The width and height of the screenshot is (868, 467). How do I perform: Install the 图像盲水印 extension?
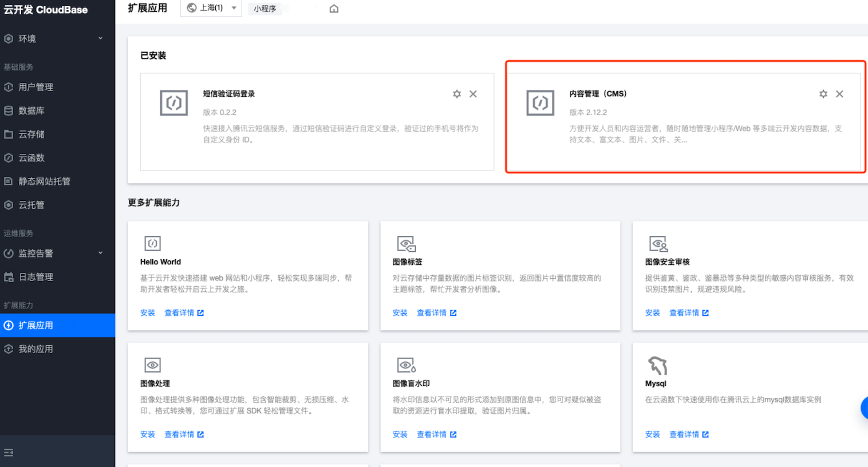click(400, 435)
